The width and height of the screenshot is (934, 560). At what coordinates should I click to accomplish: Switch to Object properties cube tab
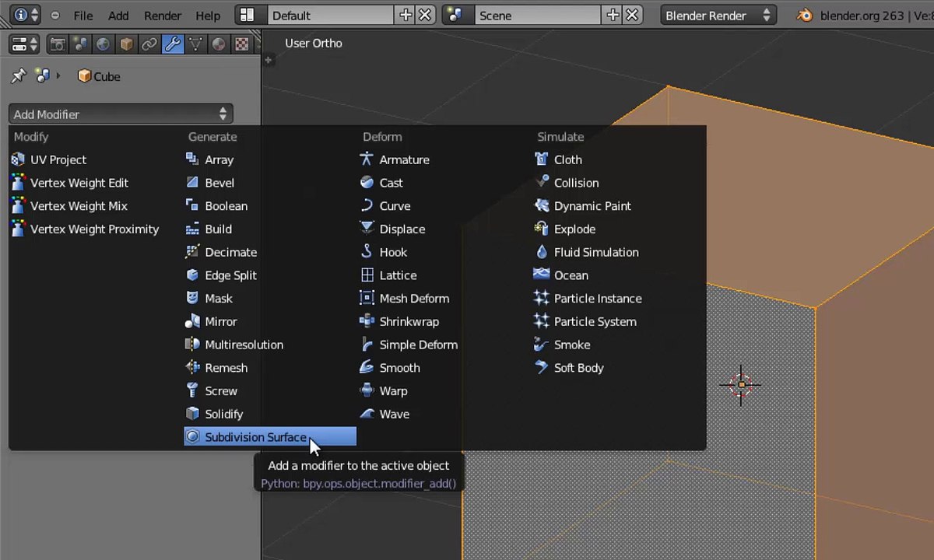pyautogui.click(x=126, y=44)
